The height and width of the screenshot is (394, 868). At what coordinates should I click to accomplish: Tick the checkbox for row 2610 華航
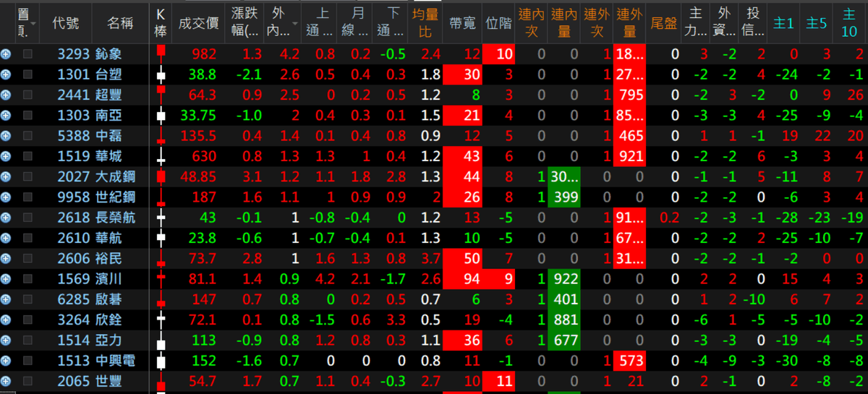pos(27,237)
